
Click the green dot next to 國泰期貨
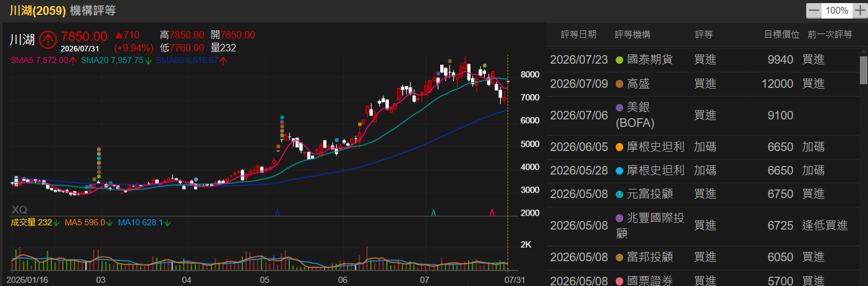[621, 60]
